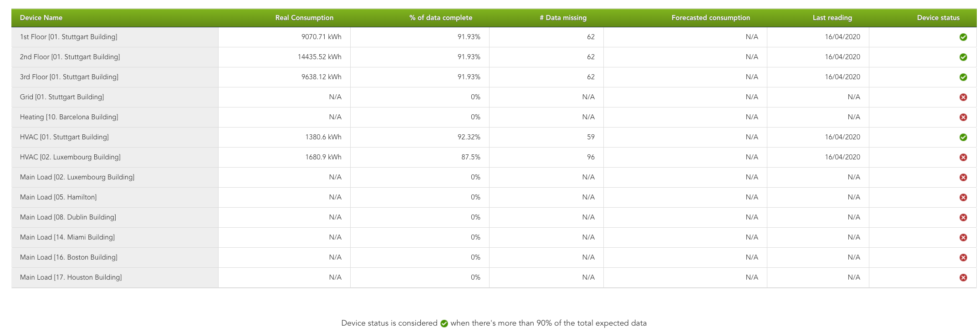980x332 pixels.
Task: Click red status icon for Grid Stuttgart
Action: tap(963, 97)
